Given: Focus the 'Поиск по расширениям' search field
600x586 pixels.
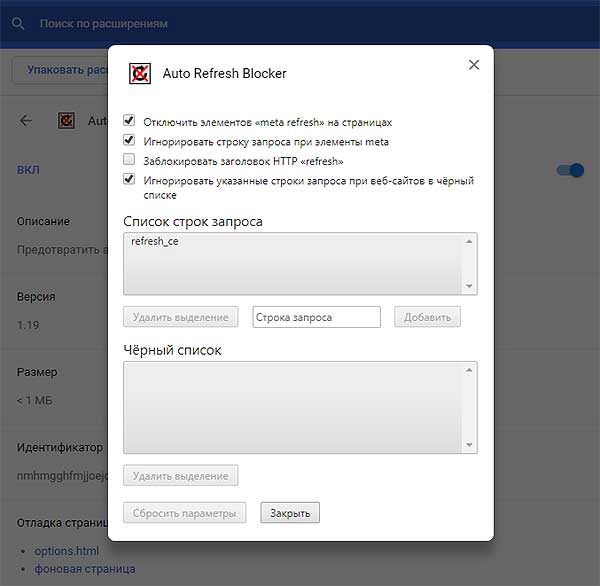Looking at the screenshot, I should click(104, 24).
